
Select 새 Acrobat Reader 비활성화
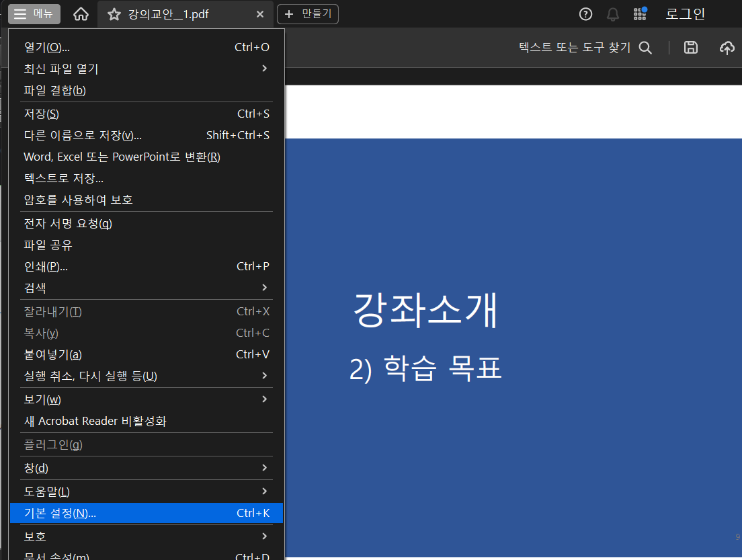[x=147, y=421]
